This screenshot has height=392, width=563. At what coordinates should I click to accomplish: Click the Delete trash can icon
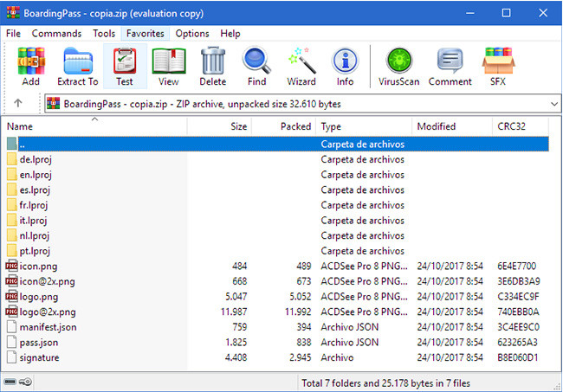click(213, 66)
